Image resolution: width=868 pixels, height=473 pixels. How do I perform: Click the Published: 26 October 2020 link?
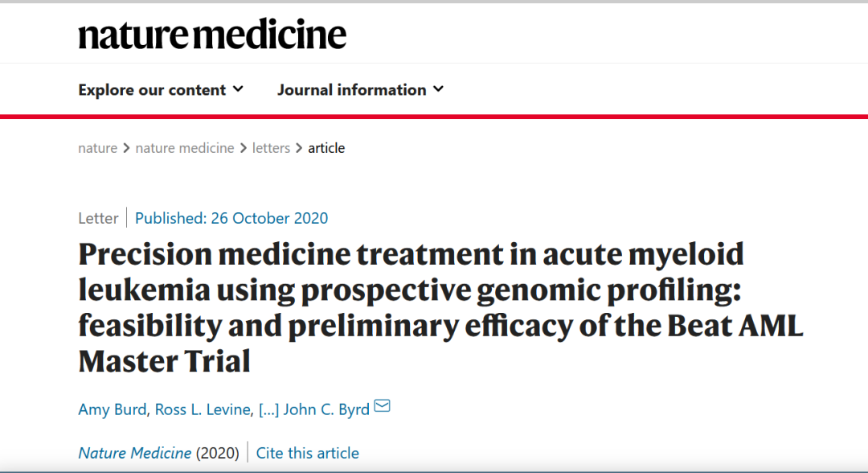point(231,218)
